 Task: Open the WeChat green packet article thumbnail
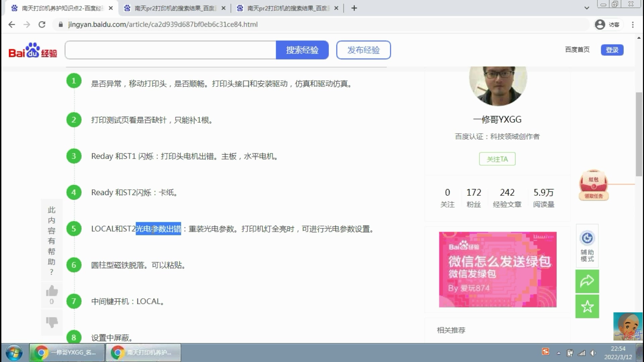pos(497,269)
